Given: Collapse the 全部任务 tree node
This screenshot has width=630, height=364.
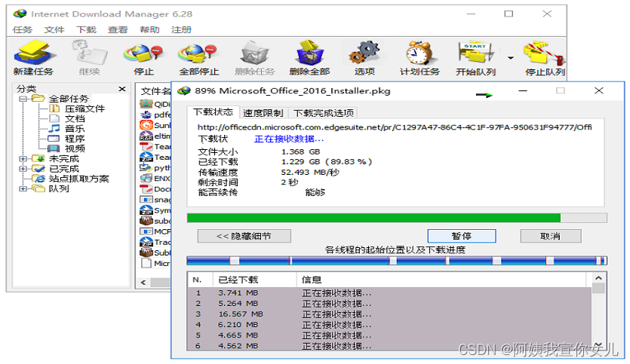Looking at the screenshot, I should coord(23,99).
